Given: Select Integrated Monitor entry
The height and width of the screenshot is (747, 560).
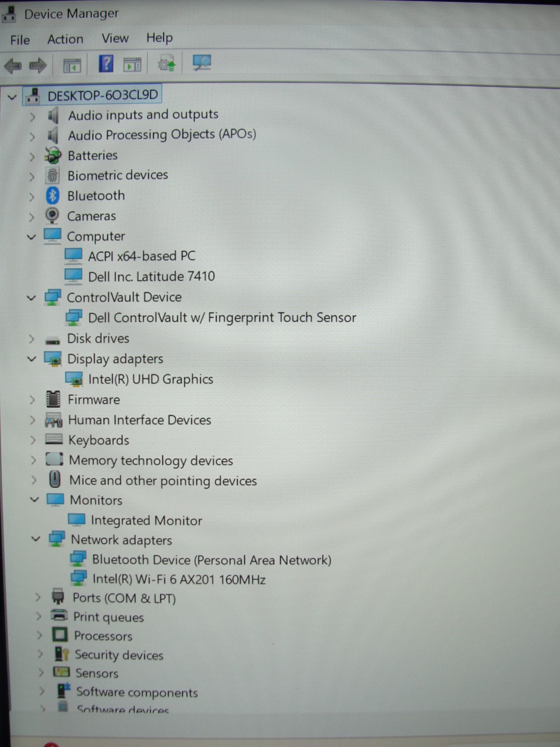Looking at the screenshot, I should pos(147,520).
